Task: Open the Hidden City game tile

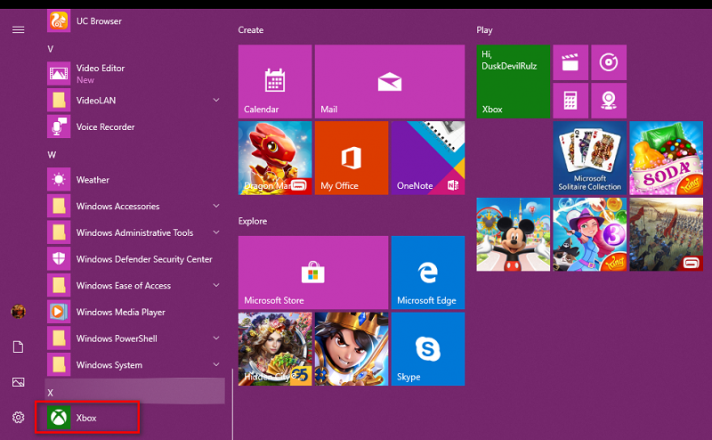Action: pyautogui.click(x=275, y=349)
